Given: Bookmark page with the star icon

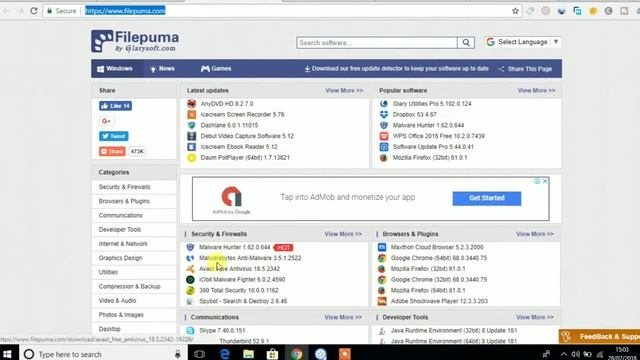Looking at the screenshot, I should (515, 11).
